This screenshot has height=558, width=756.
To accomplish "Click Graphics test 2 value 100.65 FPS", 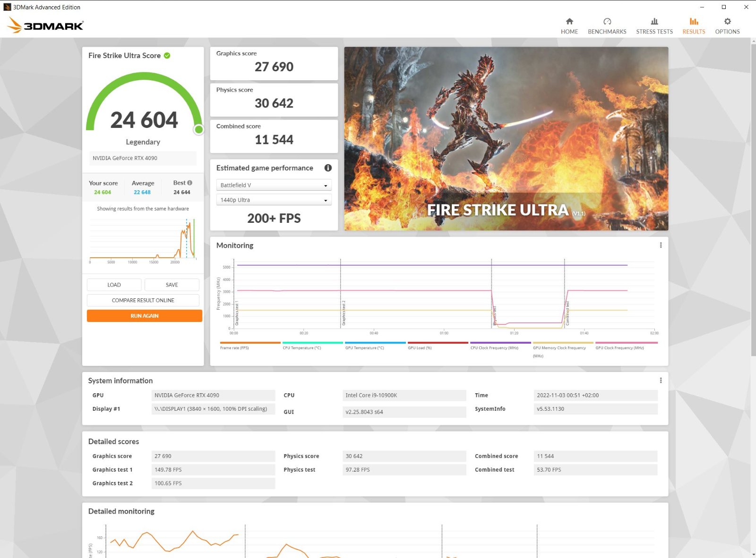I will coord(213,483).
